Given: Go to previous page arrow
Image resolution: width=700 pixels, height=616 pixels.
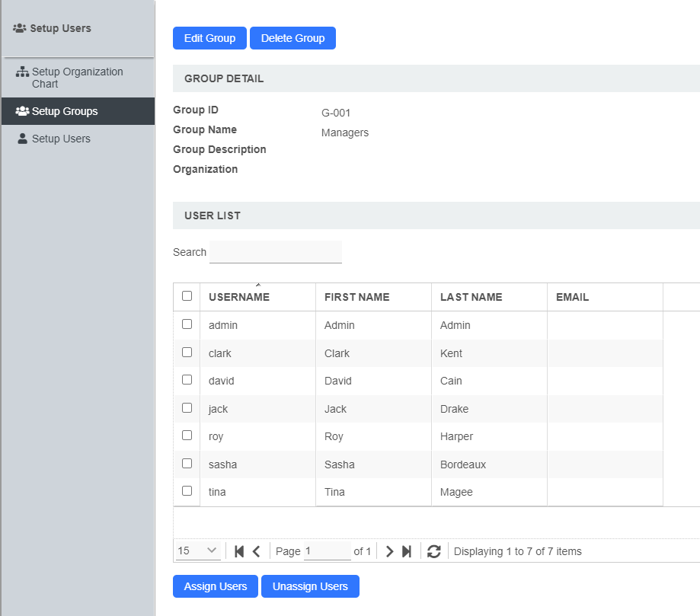Looking at the screenshot, I should (x=257, y=551).
